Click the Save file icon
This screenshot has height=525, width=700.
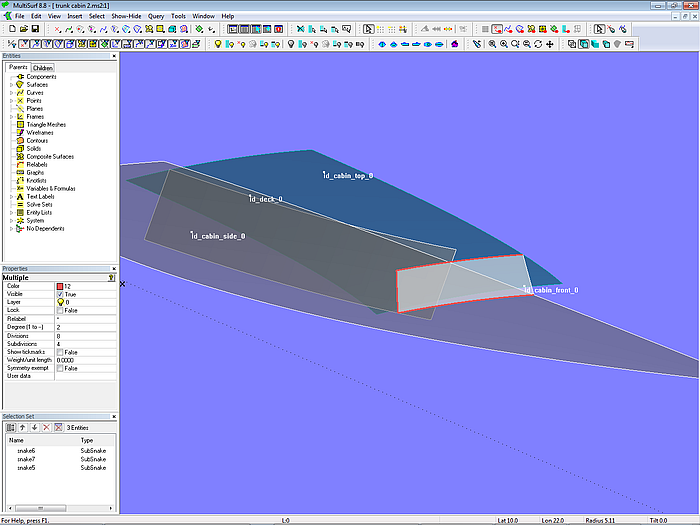[35, 29]
